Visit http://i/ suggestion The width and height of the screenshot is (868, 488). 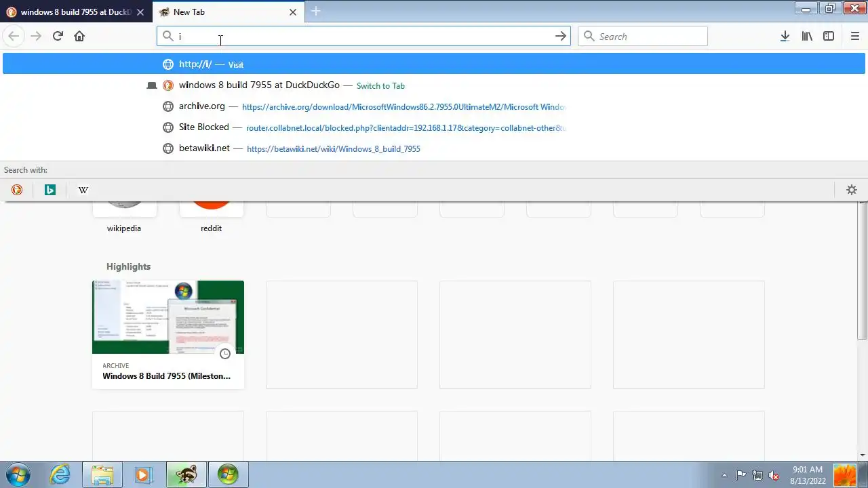coord(434,64)
